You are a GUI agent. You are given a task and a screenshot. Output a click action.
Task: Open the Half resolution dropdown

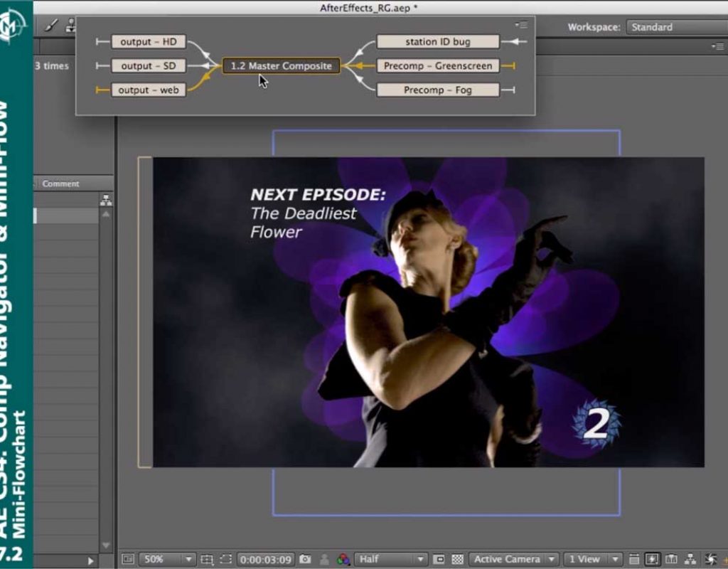point(391,559)
